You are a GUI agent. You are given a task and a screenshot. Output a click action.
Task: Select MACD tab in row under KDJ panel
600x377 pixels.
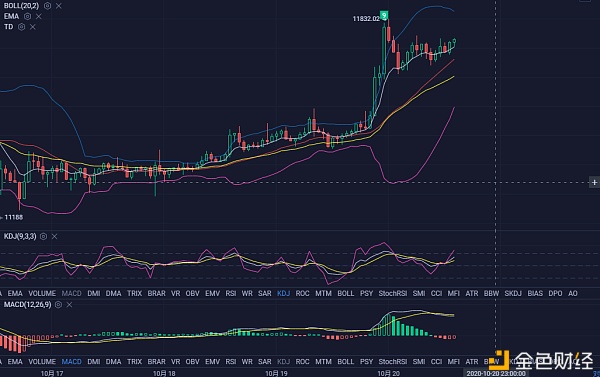tap(72, 294)
